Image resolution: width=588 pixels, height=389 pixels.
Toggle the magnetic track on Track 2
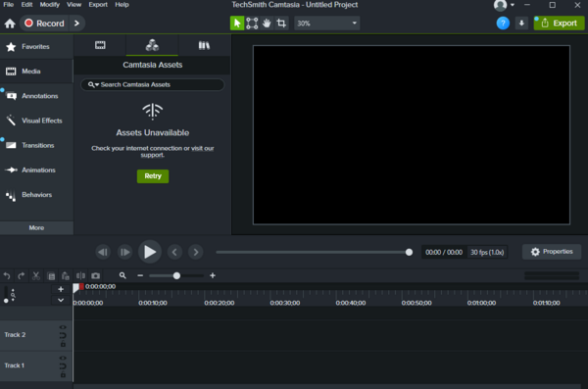[x=63, y=335]
